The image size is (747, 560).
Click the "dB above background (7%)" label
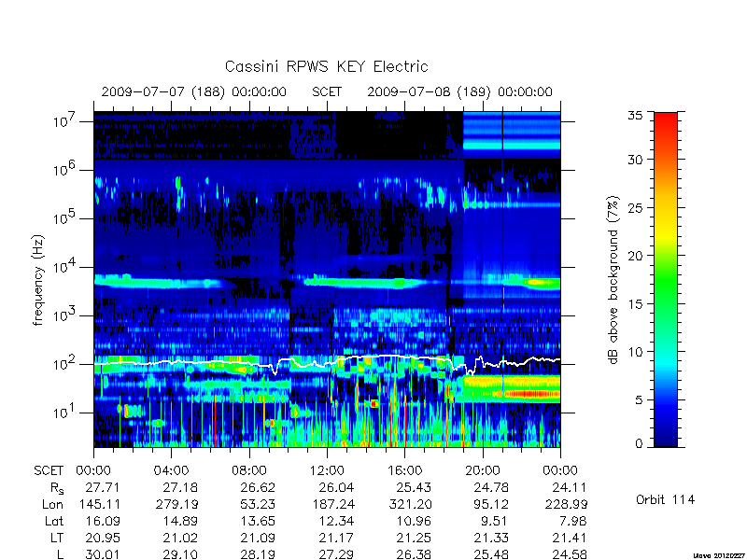[x=613, y=280]
